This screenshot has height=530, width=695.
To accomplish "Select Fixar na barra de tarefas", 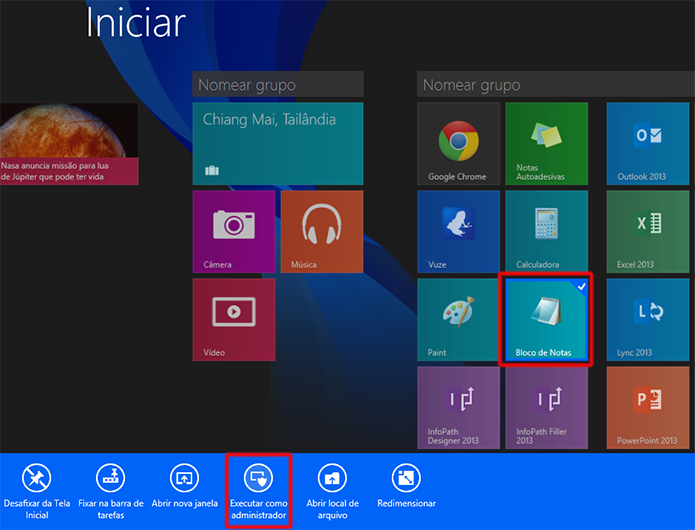I will [111, 491].
